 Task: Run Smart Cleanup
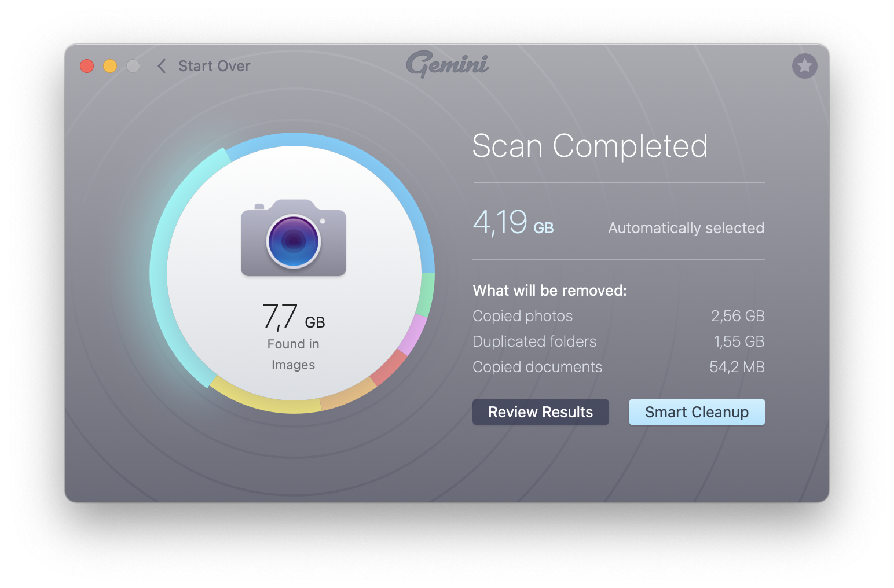tap(697, 412)
